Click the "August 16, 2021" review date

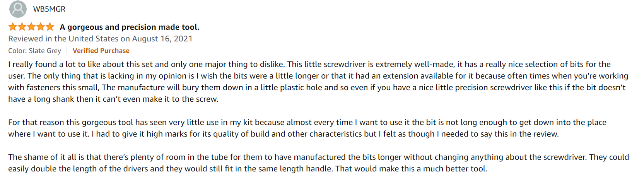[162, 39]
